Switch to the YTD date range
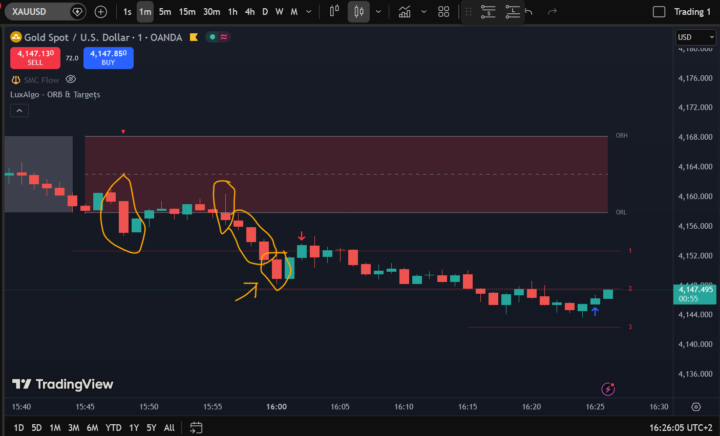Screen dimensions: 720x436 [113, 428]
